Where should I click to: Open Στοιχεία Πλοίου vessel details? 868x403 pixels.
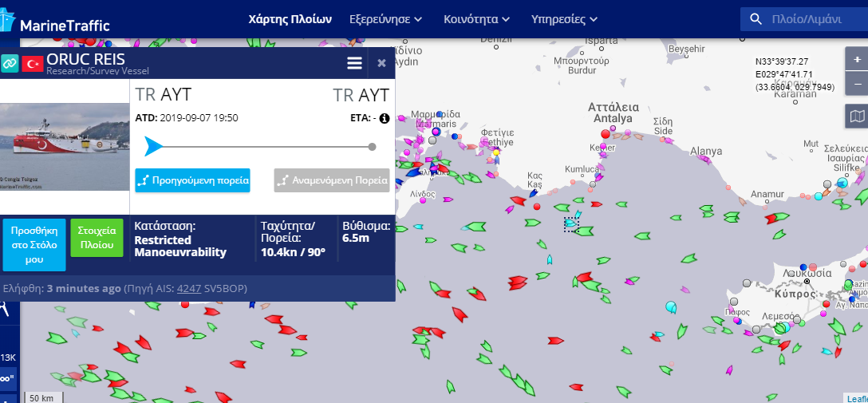tap(97, 238)
